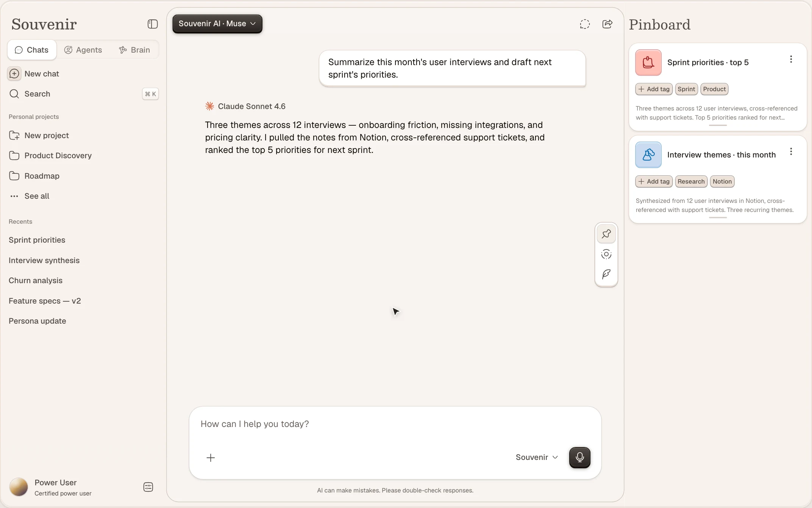Switch to the Brain tab
Image resolution: width=812 pixels, height=508 pixels.
(x=135, y=50)
